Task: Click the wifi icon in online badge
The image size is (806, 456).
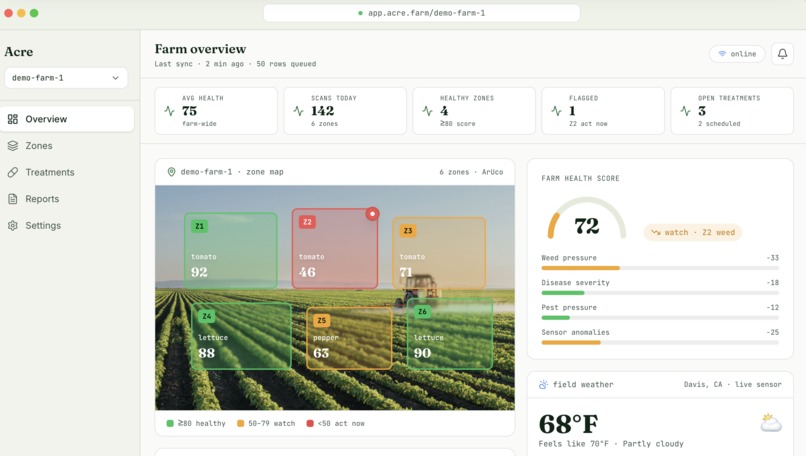Action: click(x=722, y=53)
